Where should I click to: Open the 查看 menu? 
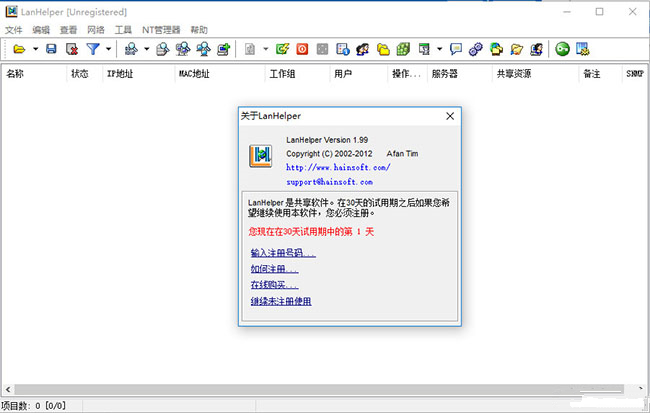pos(68,30)
